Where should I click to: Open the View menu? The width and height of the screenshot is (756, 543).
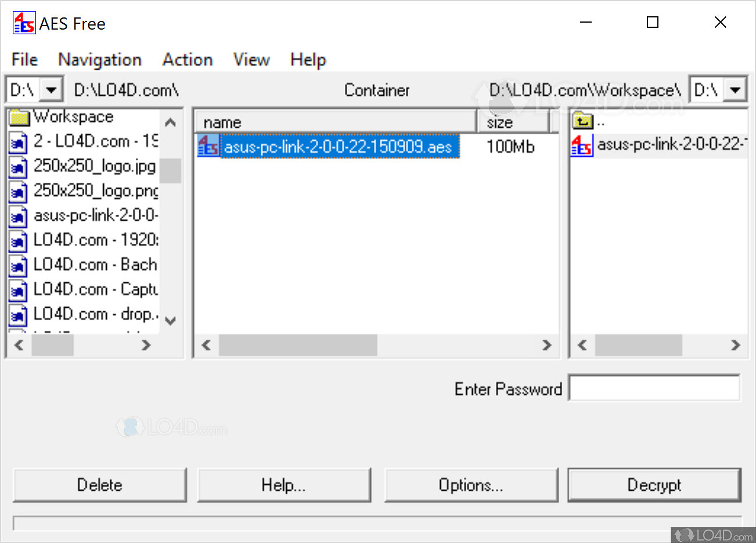(x=251, y=60)
